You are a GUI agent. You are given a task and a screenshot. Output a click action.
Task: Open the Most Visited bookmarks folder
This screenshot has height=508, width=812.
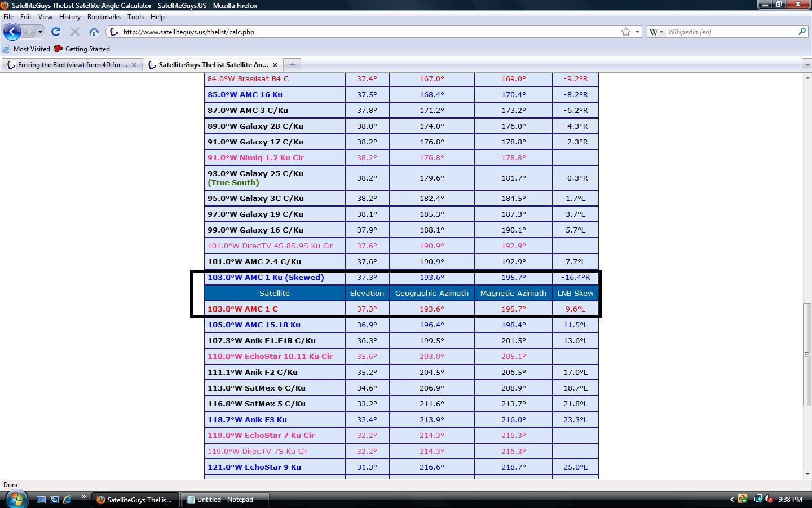tap(26, 49)
